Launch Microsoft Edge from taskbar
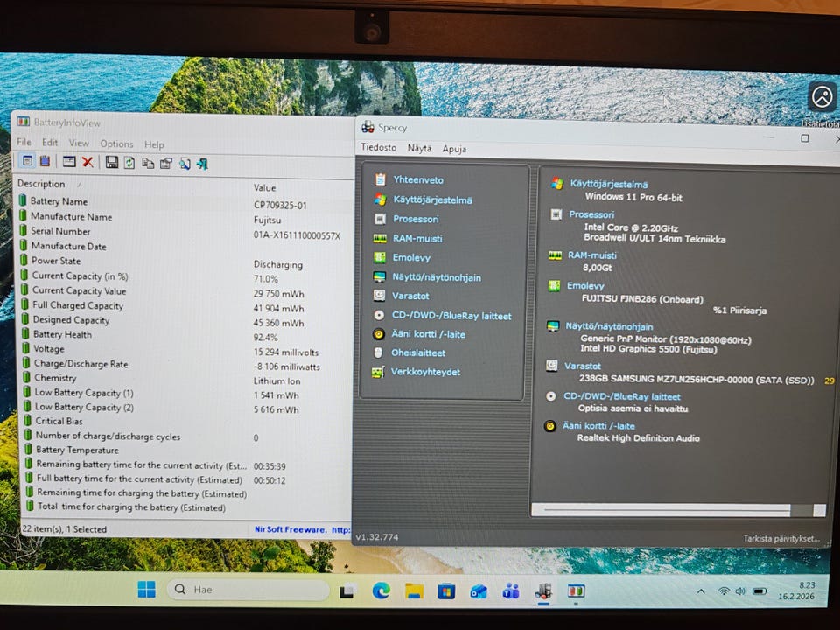Screen dimensions: 840x630 coord(381,591)
